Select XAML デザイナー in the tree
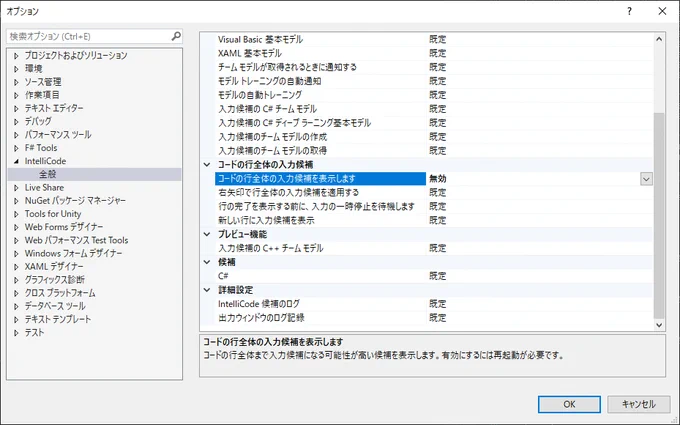 (x=54, y=266)
